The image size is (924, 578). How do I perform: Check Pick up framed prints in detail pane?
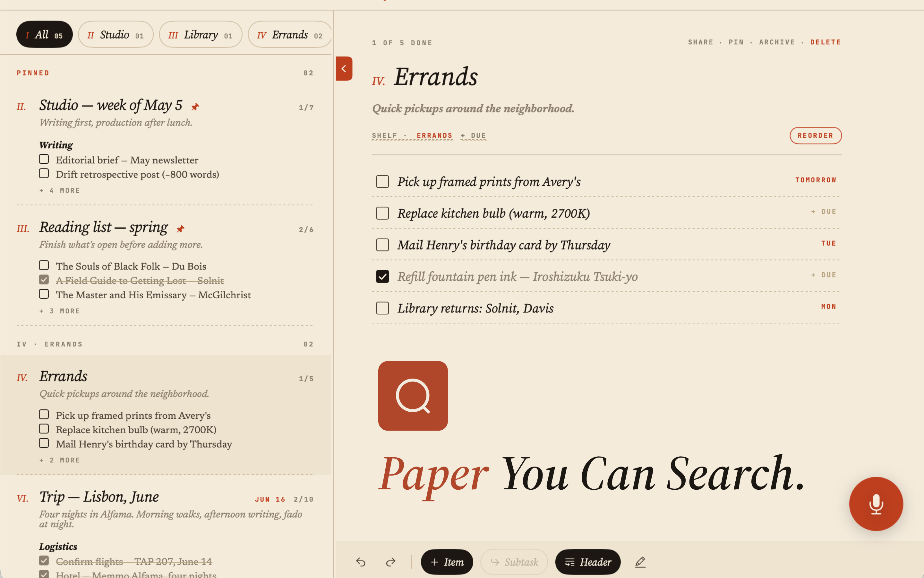click(382, 181)
